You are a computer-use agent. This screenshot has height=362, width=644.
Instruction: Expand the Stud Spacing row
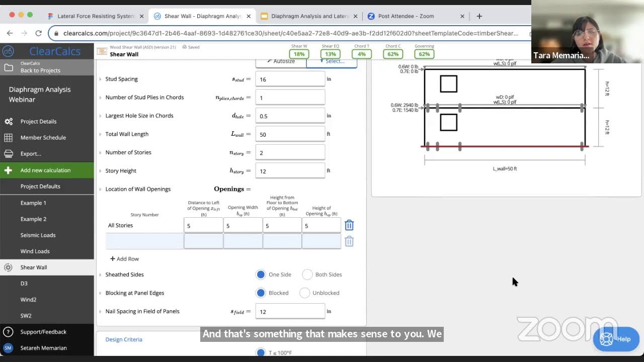(100, 79)
